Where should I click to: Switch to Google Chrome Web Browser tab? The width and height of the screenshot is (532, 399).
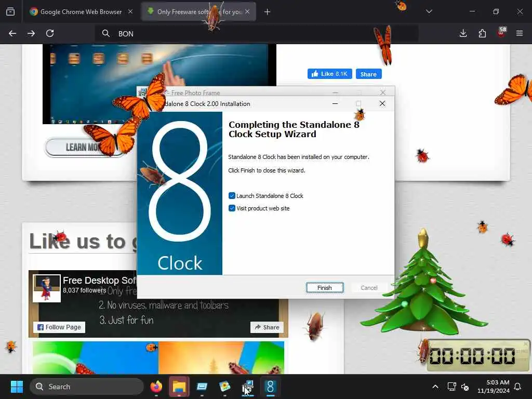coord(81,12)
